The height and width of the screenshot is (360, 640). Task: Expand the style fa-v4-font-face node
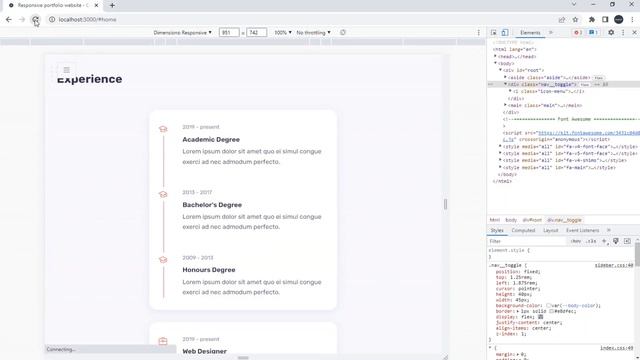500,146
